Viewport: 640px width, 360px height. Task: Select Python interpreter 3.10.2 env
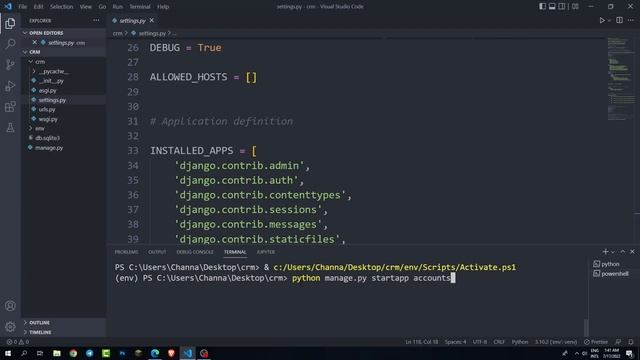pos(556,342)
